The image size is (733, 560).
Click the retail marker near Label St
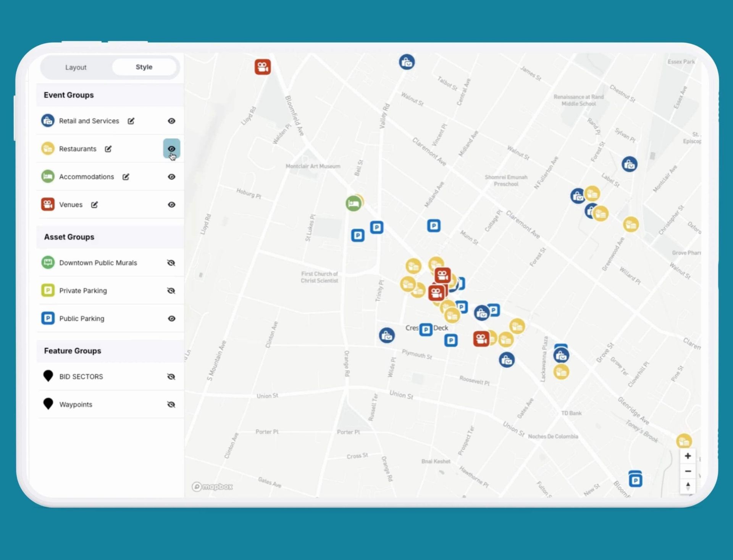click(x=630, y=164)
